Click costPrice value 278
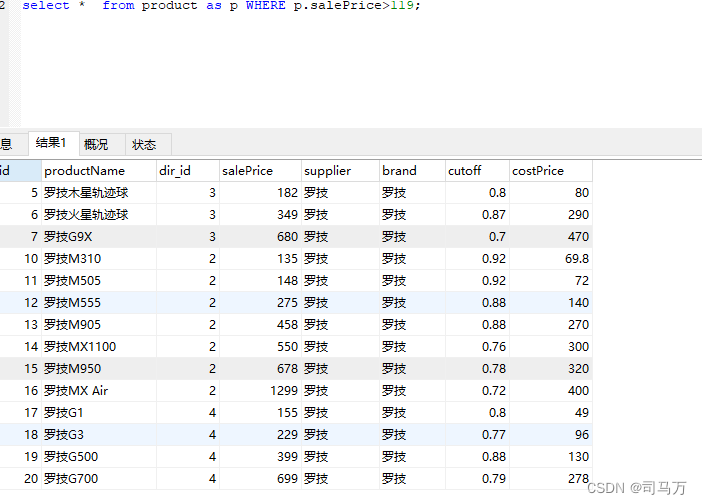 click(x=551, y=478)
